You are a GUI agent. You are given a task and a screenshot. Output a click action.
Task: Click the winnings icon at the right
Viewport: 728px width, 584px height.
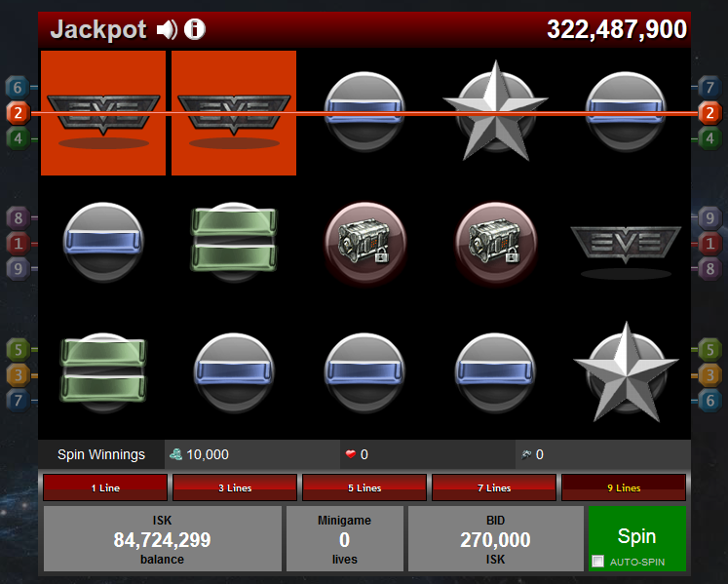526,454
